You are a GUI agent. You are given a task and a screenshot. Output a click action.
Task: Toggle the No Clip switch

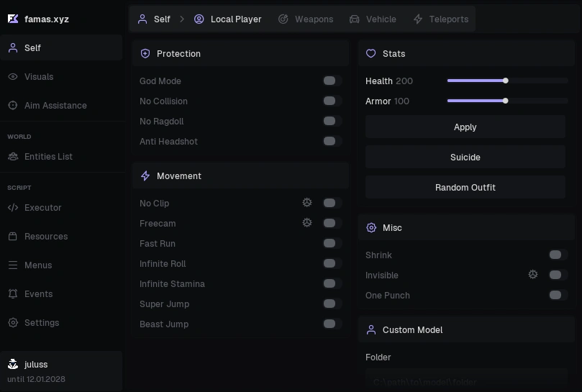click(332, 203)
